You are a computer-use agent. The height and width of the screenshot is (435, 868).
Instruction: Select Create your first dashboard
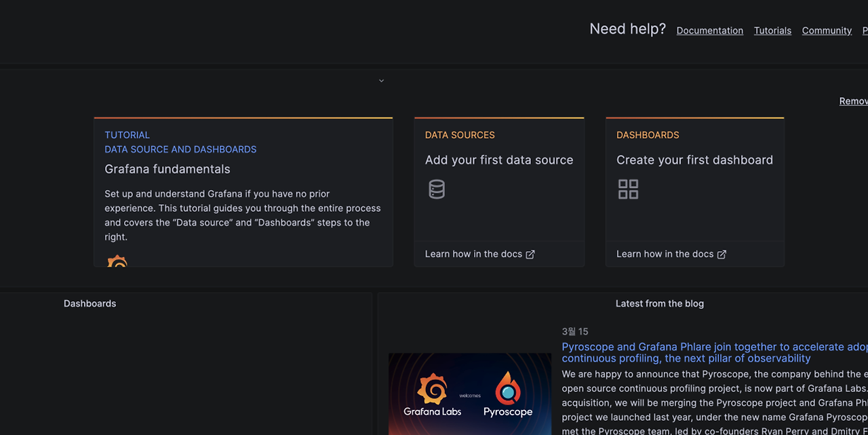tap(694, 160)
